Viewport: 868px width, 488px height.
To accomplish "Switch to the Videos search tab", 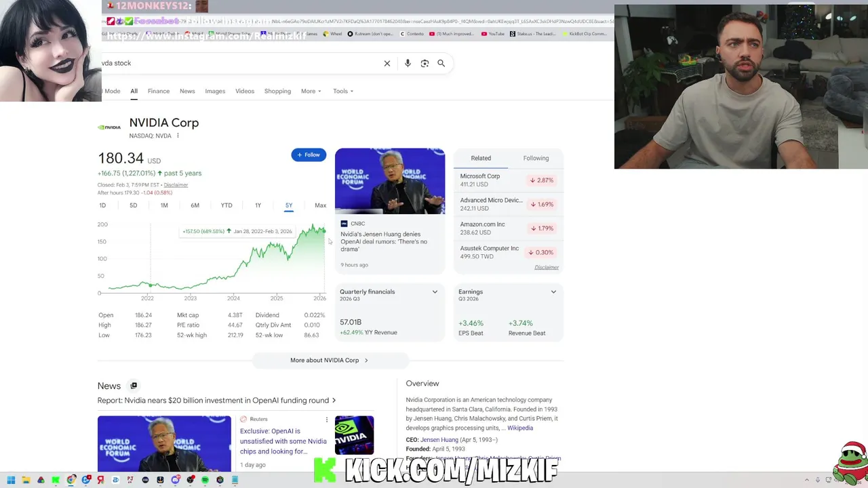I will pos(245,91).
